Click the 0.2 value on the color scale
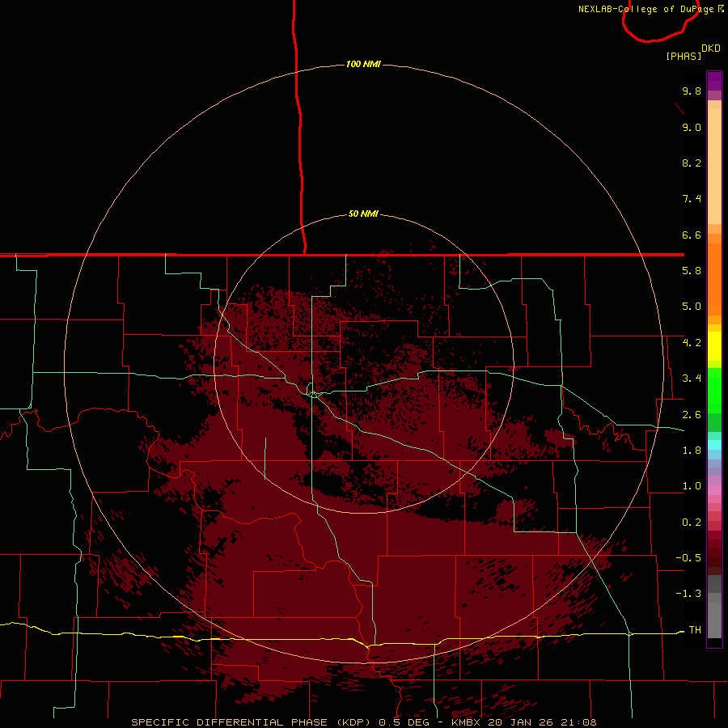 click(692, 523)
